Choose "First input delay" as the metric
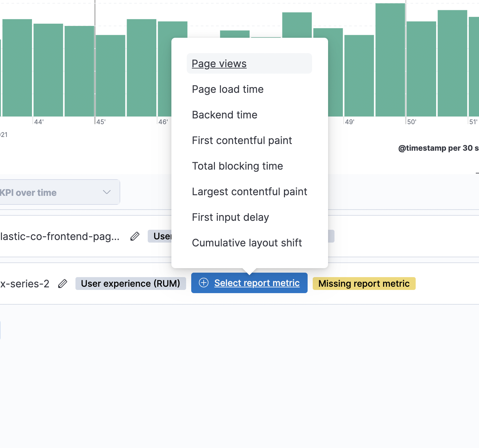Screen dimensions: 479x448 (x=230, y=217)
